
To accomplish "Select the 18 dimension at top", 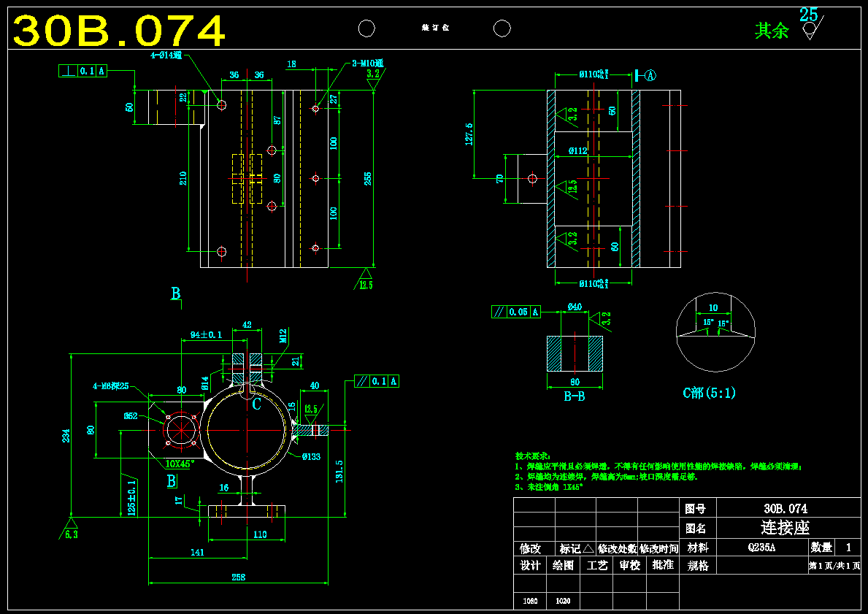I will pyautogui.click(x=291, y=64).
